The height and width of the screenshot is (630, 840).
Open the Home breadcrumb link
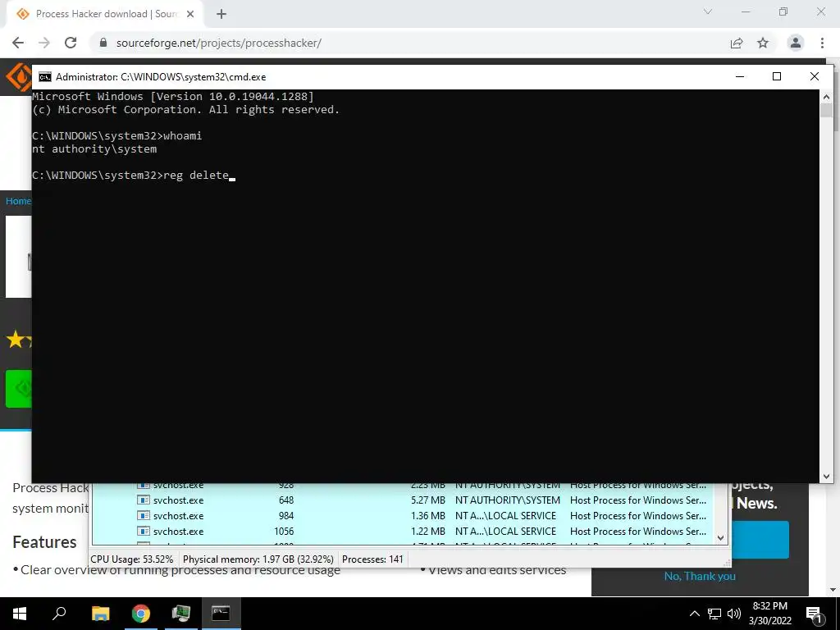(18, 201)
